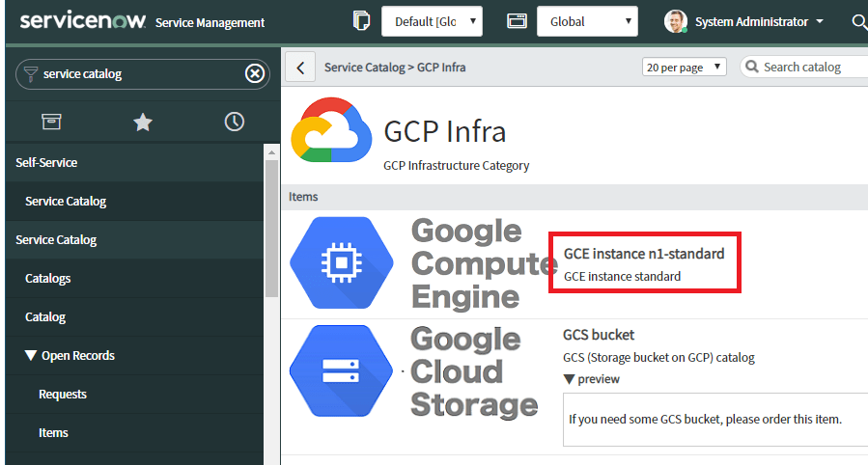This screenshot has width=868, height=465.
Task: Open the Self-Service application menu
Action: click(134, 162)
